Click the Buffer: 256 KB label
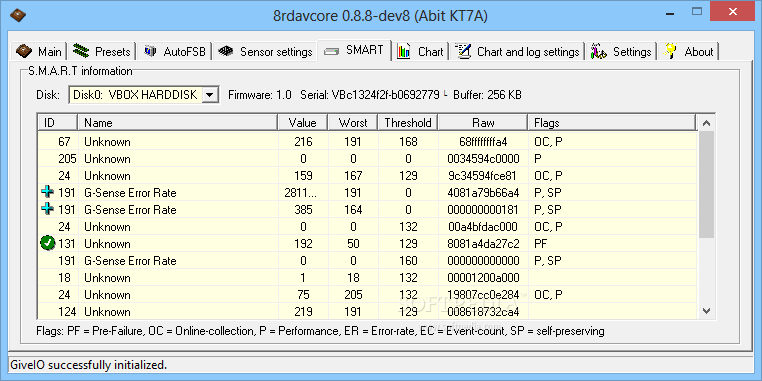The image size is (762, 381). [x=487, y=95]
